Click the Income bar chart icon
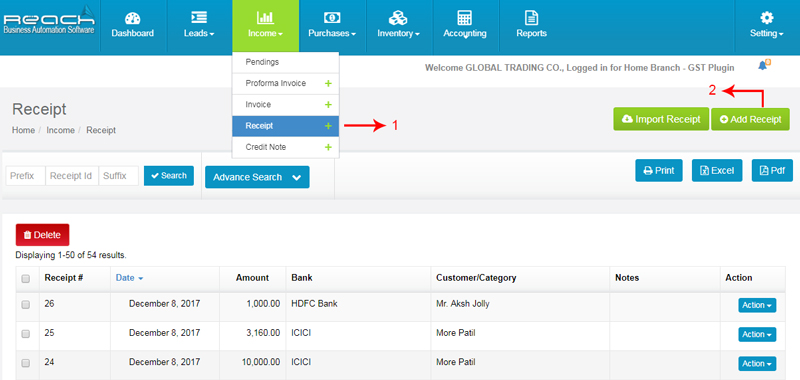The height and width of the screenshot is (380, 800). (x=265, y=18)
